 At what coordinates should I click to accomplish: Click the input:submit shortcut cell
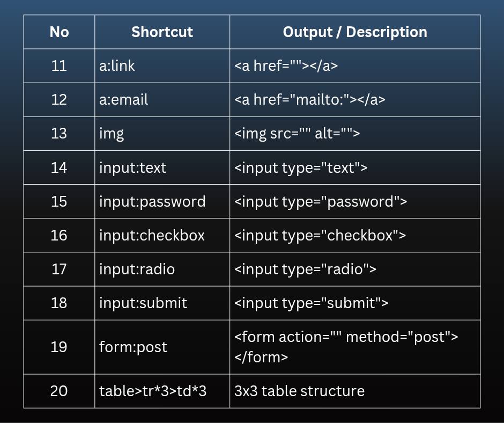pyautogui.click(x=162, y=303)
